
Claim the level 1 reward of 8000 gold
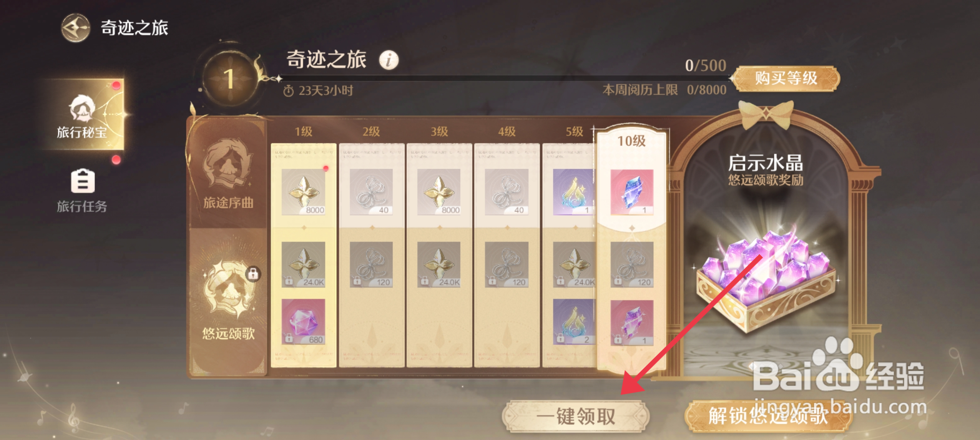point(304,192)
